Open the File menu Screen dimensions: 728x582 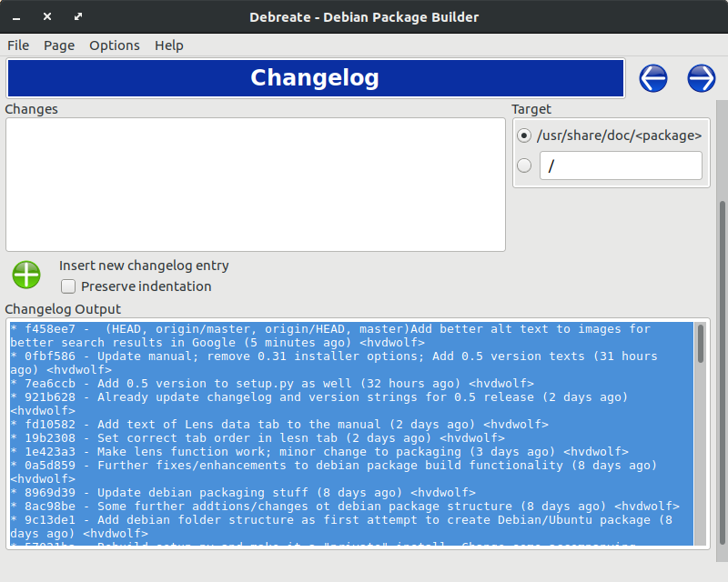click(x=18, y=45)
